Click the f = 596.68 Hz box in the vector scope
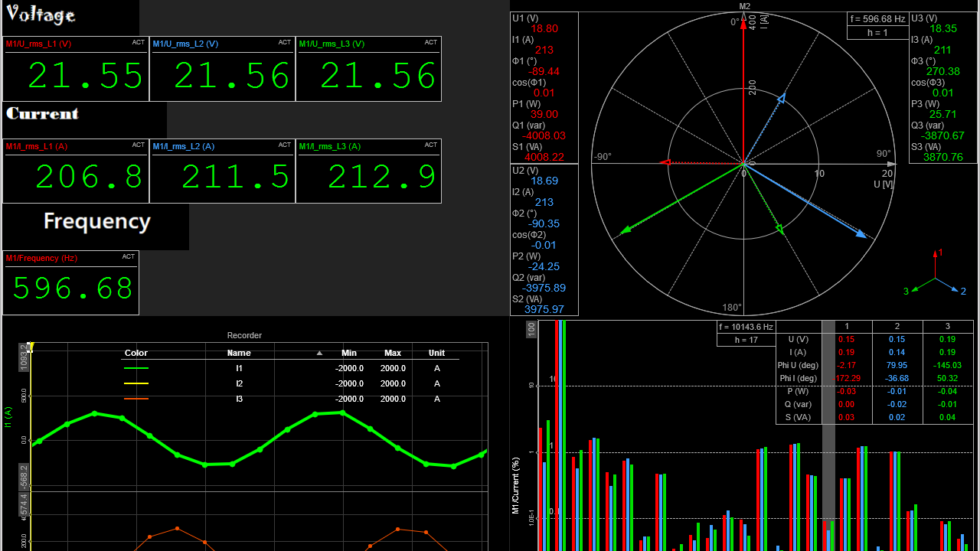This screenshot has height=551, width=980. [x=877, y=19]
